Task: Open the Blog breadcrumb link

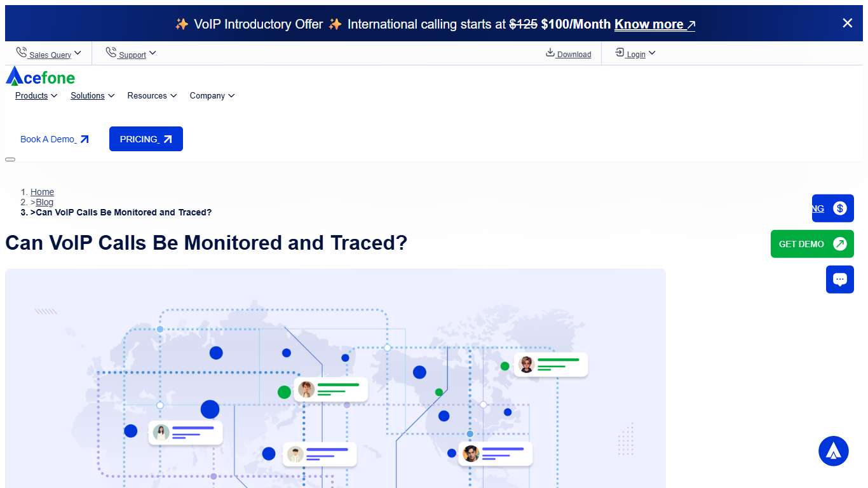Action: [45, 202]
